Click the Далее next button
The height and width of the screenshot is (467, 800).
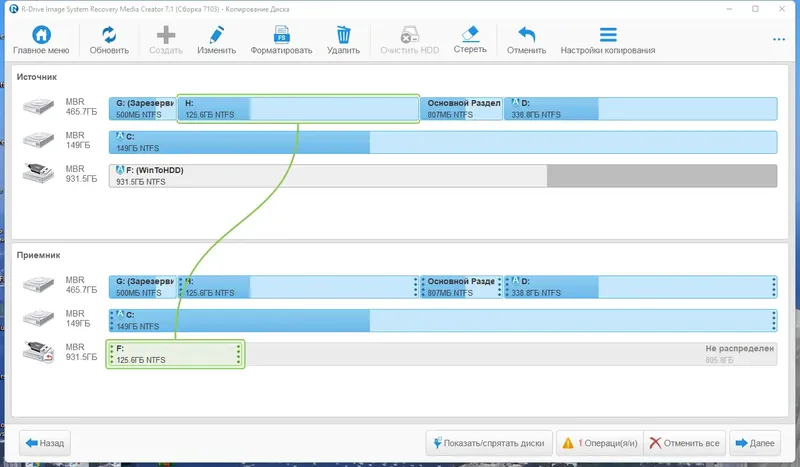755,443
